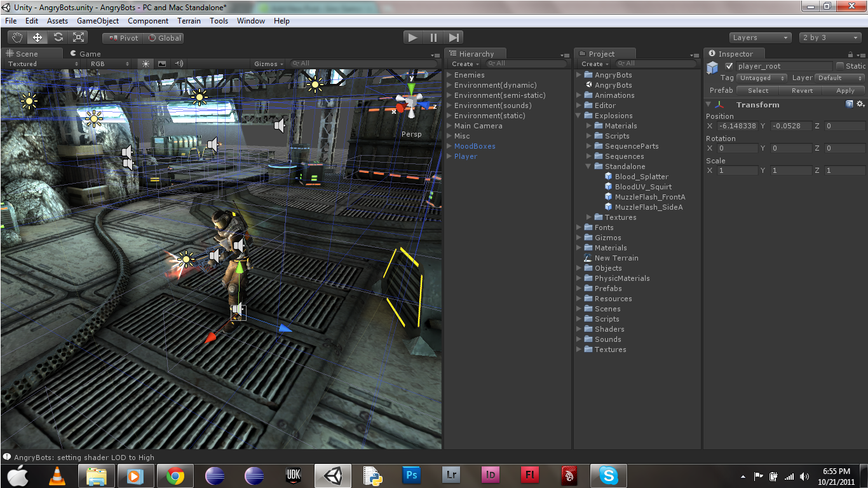The height and width of the screenshot is (488, 868).
Task: Select the Rotate tool in toolbar
Action: coord(58,37)
